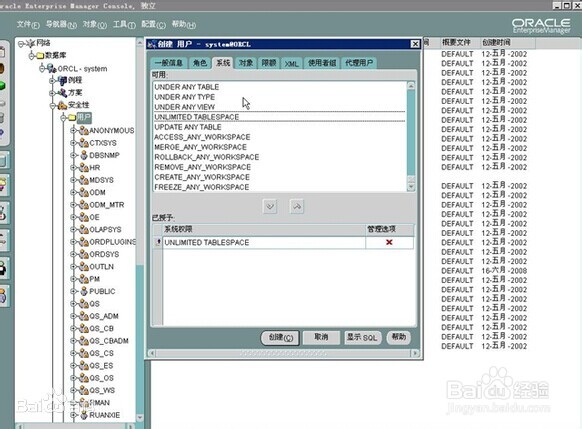Click the revoke up-arrow button
The image size is (582, 429).
click(297, 206)
